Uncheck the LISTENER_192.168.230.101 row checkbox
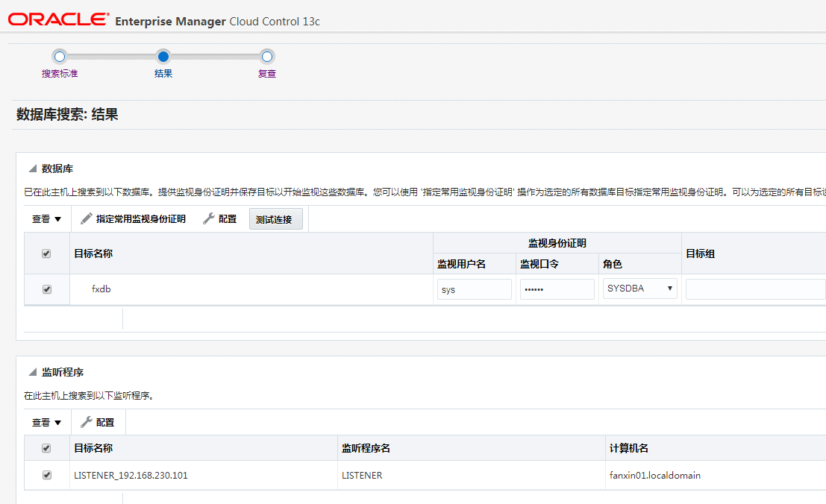Viewport: 826px width, 504px height. [x=46, y=475]
